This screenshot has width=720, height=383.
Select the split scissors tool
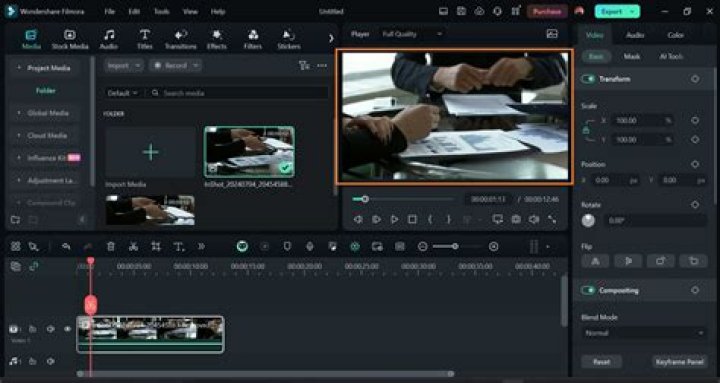click(133, 247)
